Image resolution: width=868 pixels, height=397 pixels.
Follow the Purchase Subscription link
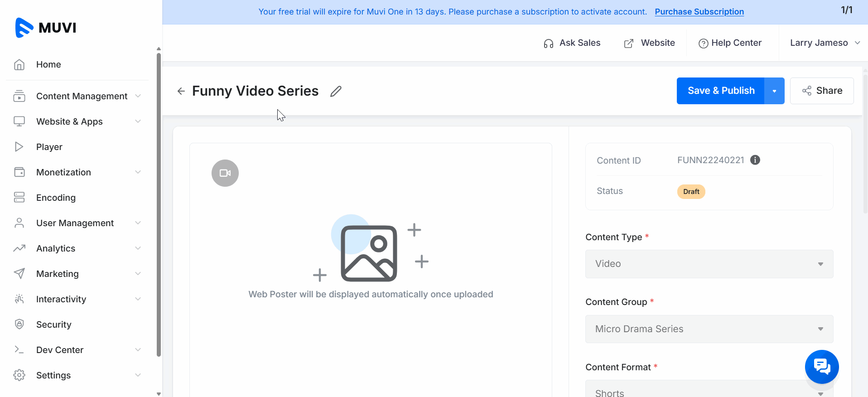(x=699, y=12)
